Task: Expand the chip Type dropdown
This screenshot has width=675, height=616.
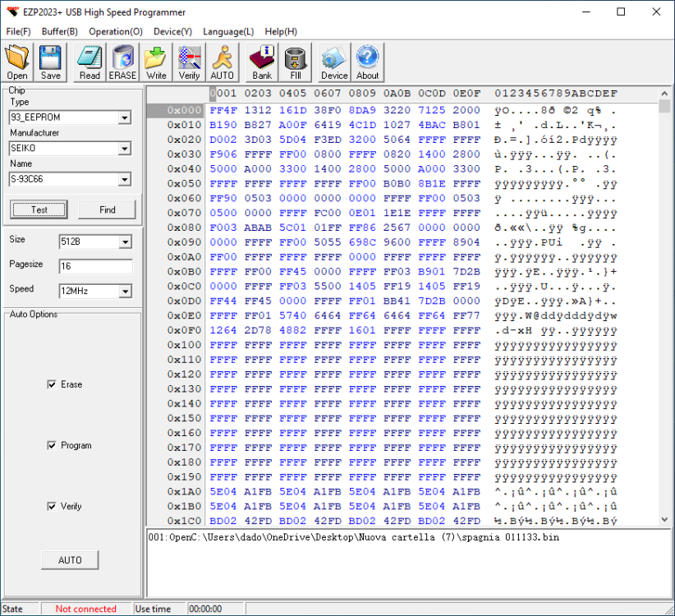Action: coord(124,118)
